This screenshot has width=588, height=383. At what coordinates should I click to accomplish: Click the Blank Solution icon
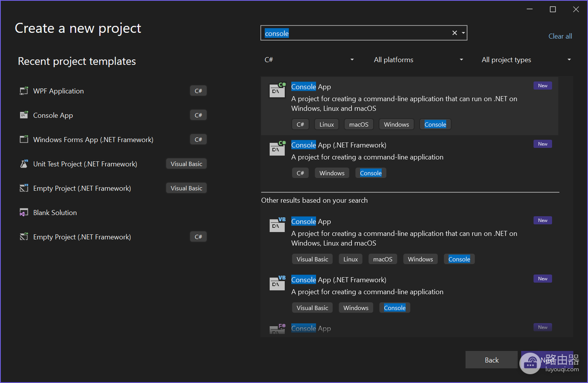coord(24,213)
